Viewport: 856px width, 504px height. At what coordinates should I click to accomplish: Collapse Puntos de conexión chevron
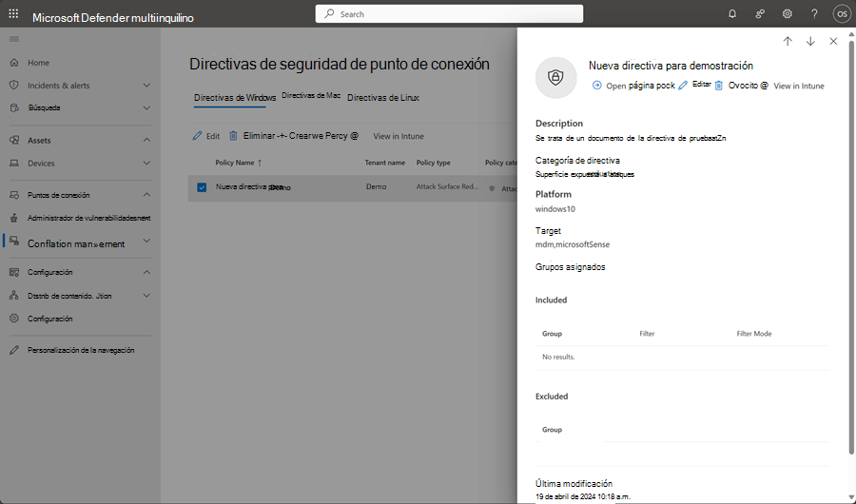[x=146, y=194]
